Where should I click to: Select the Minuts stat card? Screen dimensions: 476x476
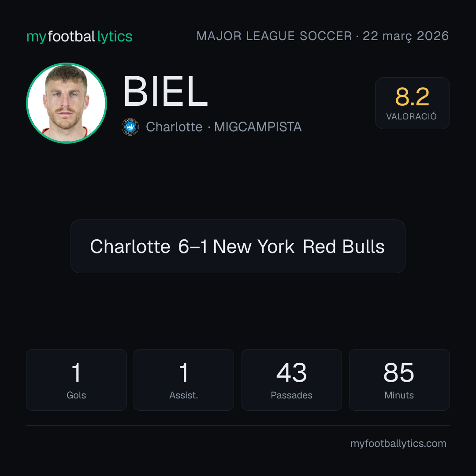coord(399,380)
